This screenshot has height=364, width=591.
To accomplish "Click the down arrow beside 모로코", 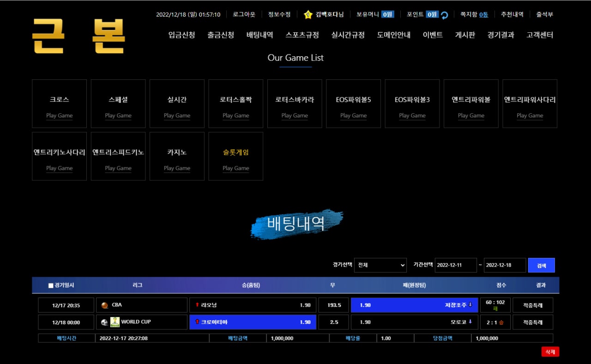I will coord(470,322).
